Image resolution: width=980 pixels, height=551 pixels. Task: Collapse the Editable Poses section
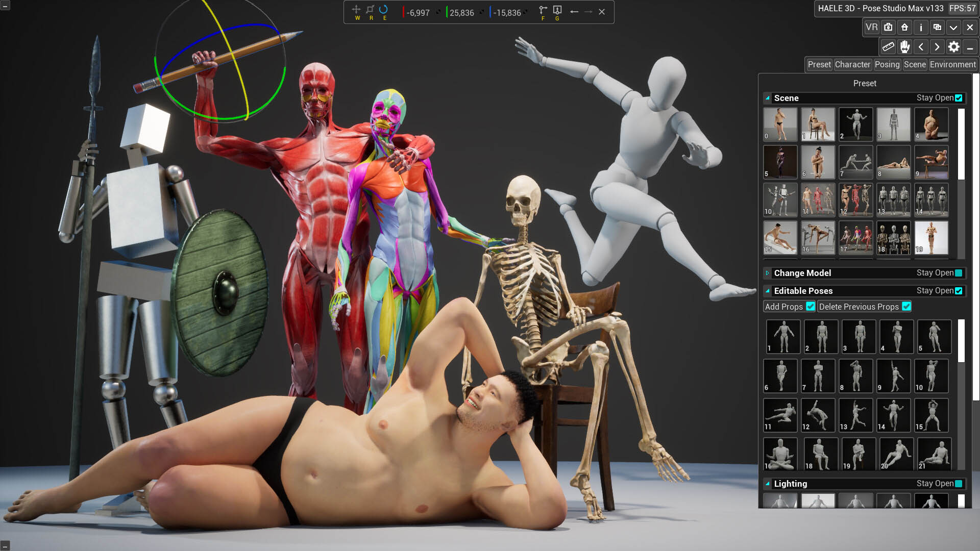pyautogui.click(x=767, y=291)
